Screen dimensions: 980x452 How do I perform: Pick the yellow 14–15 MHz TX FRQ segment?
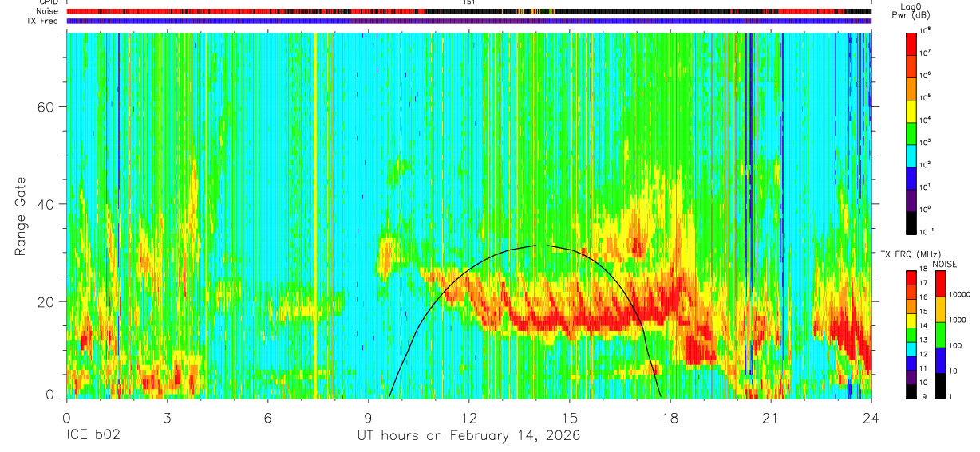click(911, 320)
